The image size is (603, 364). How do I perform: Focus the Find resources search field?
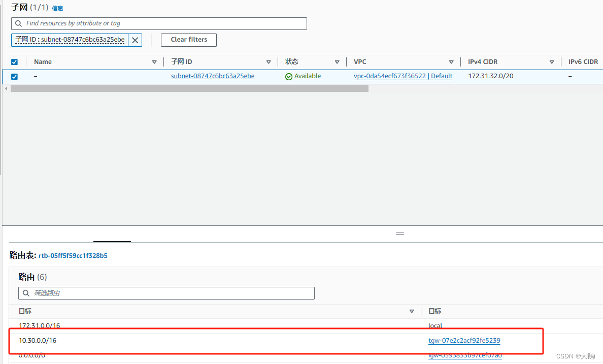(x=159, y=23)
